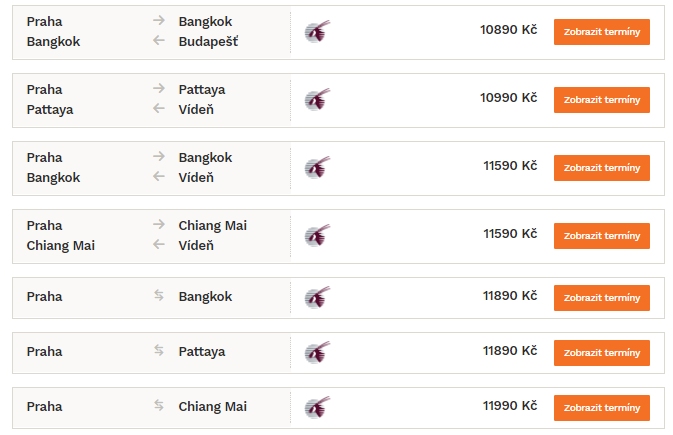The image size is (673, 435).
Task: Click airline logo in the 11990 Kč Chiang Mai row
Action: pos(318,407)
